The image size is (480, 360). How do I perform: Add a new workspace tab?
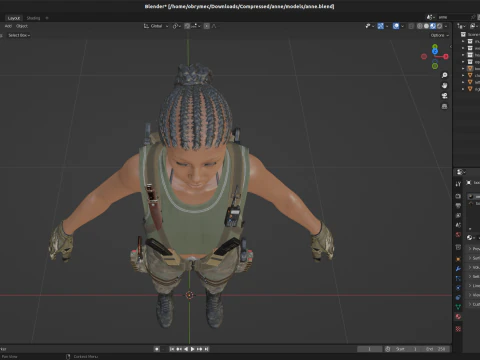(47, 18)
